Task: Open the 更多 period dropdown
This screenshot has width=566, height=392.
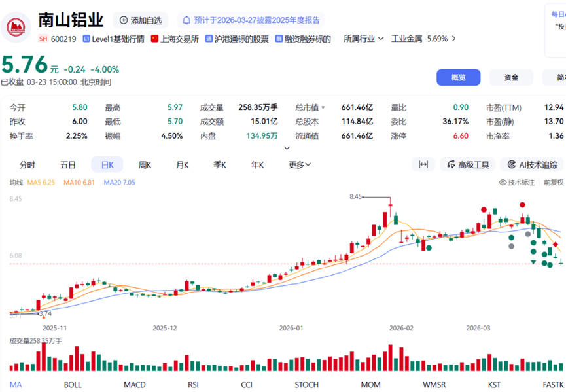Action: 300,165
